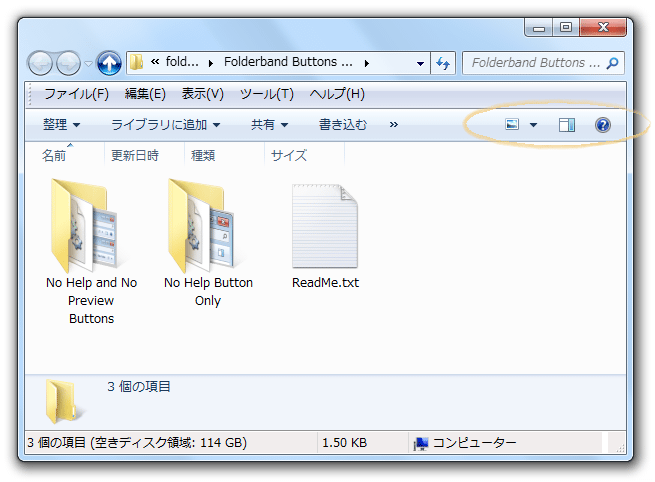Open recent pages dropdown beside navigation arrows

(88, 63)
